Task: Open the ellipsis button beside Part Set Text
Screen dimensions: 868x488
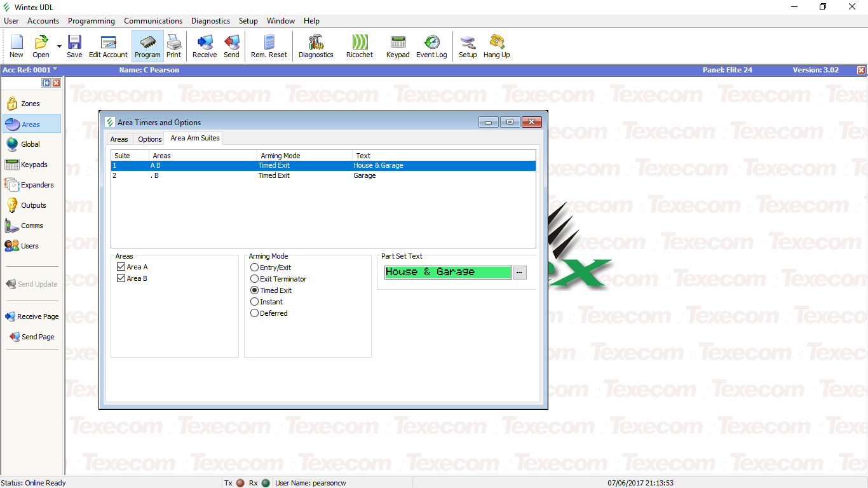Action: pos(519,273)
